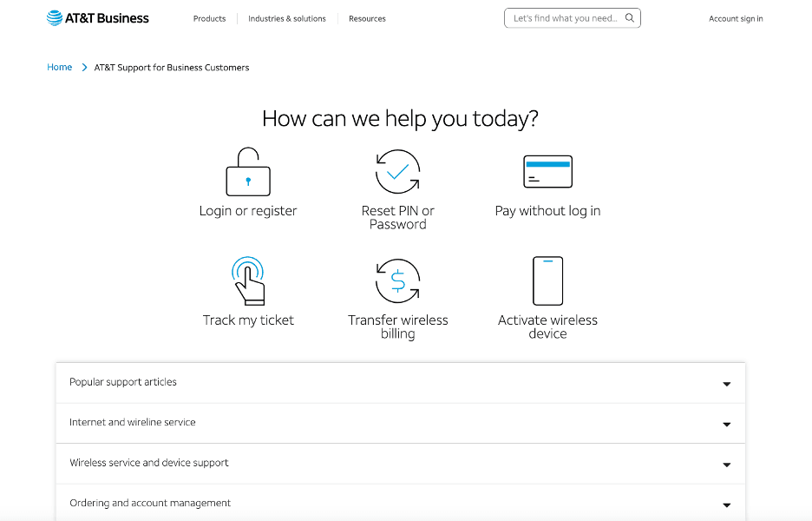This screenshot has width=812, height=521.
Task: Open the Industries & solutions menu
Action: [286, 18]
